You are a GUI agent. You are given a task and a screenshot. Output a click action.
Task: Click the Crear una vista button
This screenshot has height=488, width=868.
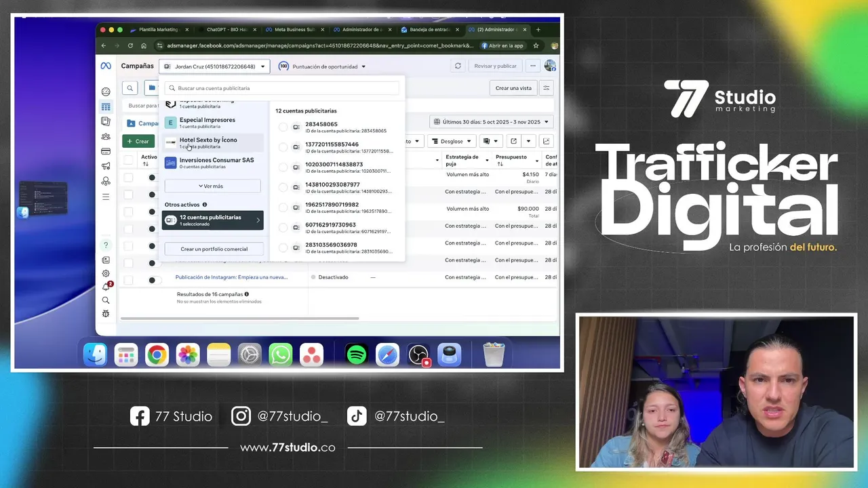(513, 88)
